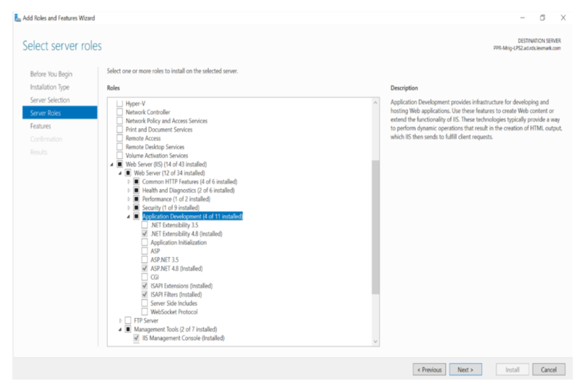Tick Remote Desktop Services checkbox
The image size is (584, 392).
[120, 147]
